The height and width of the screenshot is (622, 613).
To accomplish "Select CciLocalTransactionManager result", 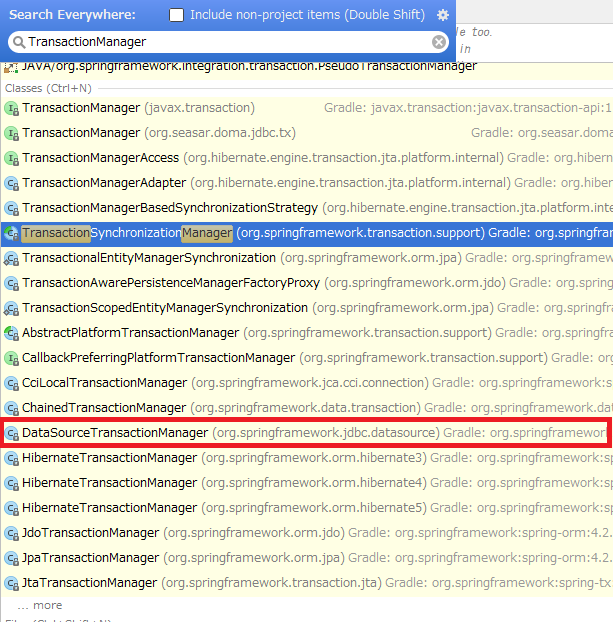I will [307, 383].
